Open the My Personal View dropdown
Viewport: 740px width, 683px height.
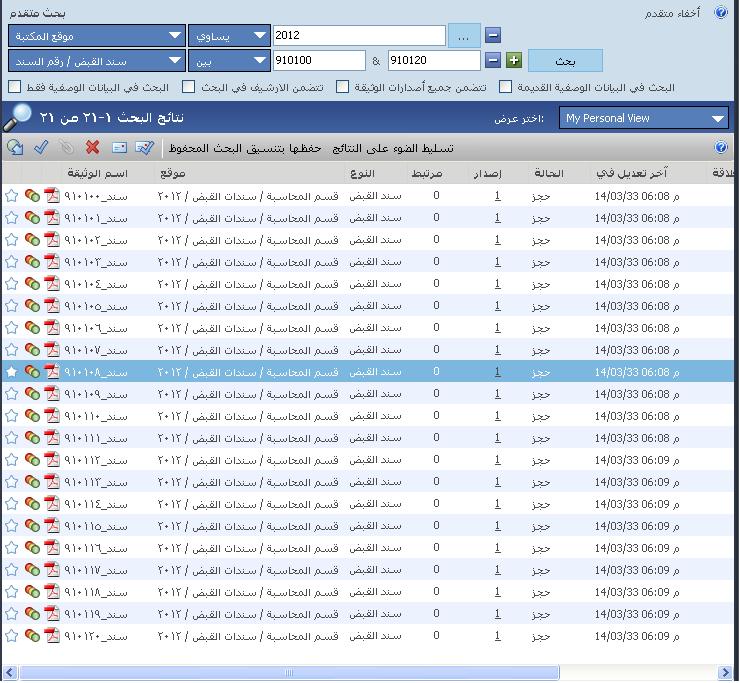[x=643, y=118]
